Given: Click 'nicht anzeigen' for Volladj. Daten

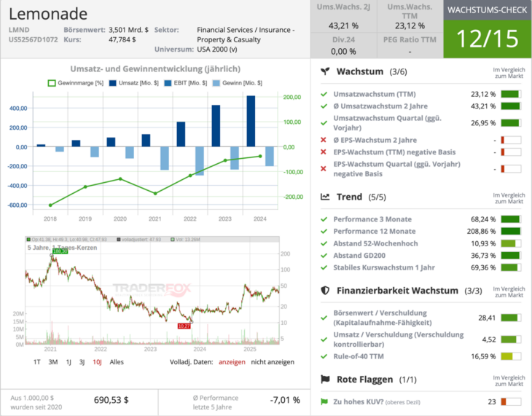Looking at the screenshot, I should tap(273, 362).
